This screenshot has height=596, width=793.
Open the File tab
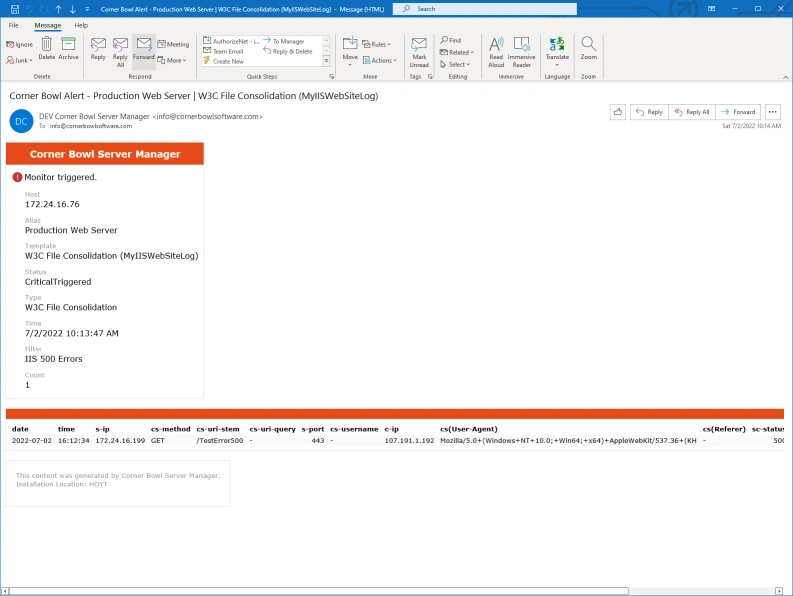point(14,25)
